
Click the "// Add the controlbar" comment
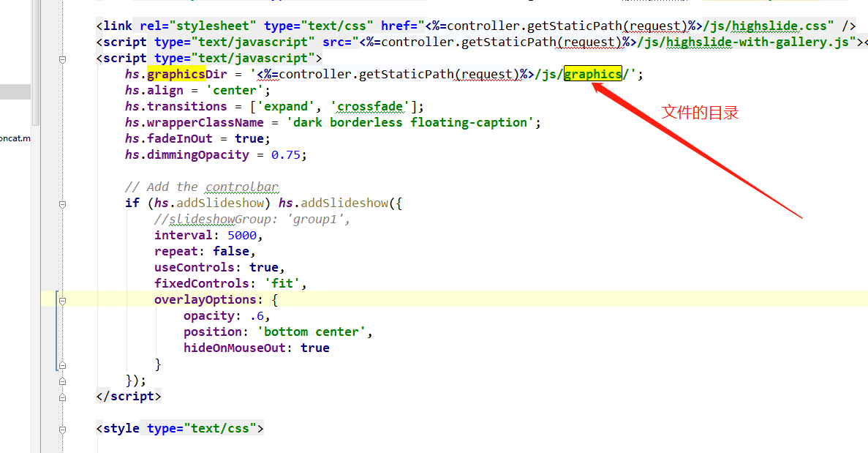[x=202, y=187]
